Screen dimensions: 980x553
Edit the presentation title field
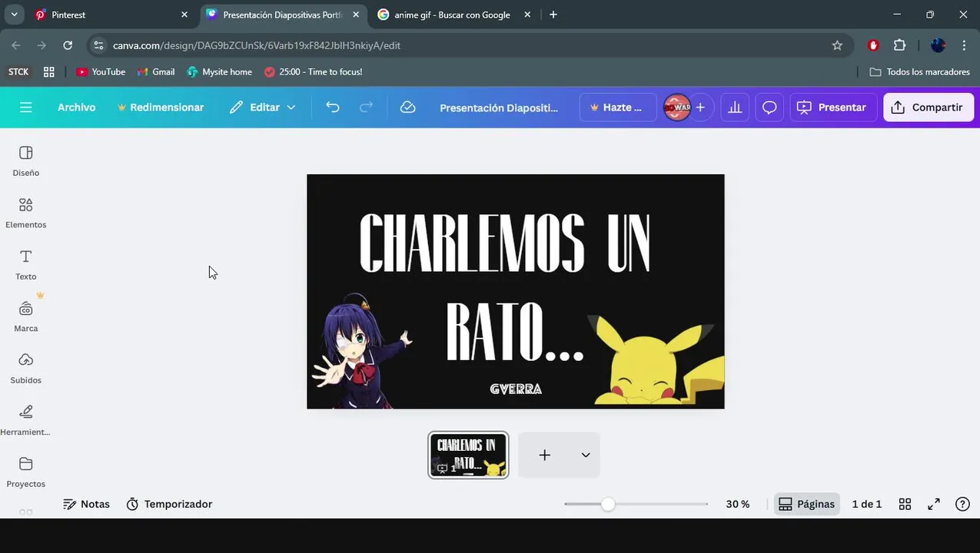pos(499,108)
